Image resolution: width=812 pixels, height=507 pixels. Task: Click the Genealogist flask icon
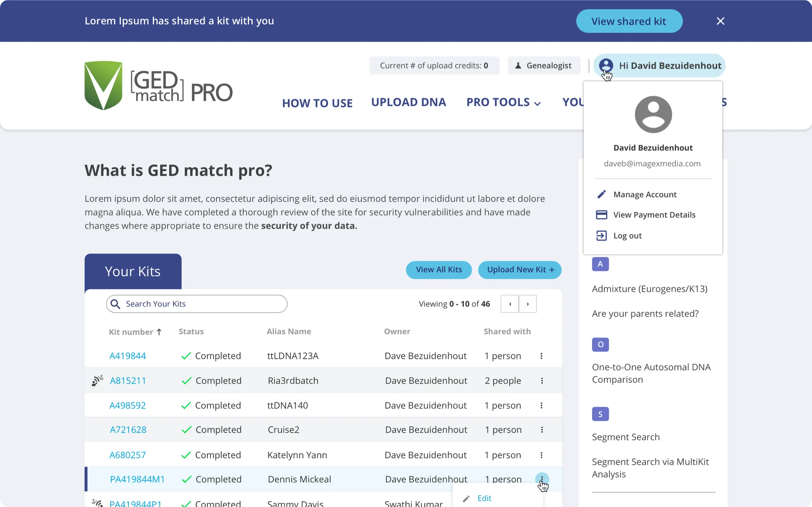pyautogui.click(x=518, y=65)
